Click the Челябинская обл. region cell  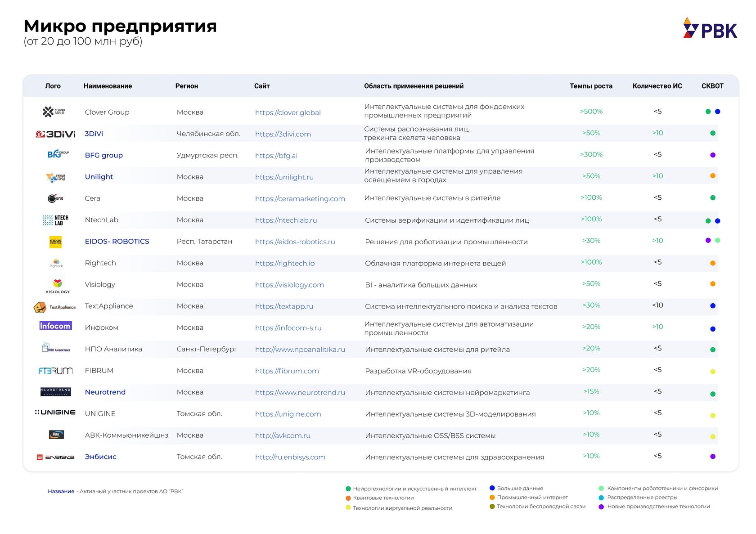coord(208,134)
